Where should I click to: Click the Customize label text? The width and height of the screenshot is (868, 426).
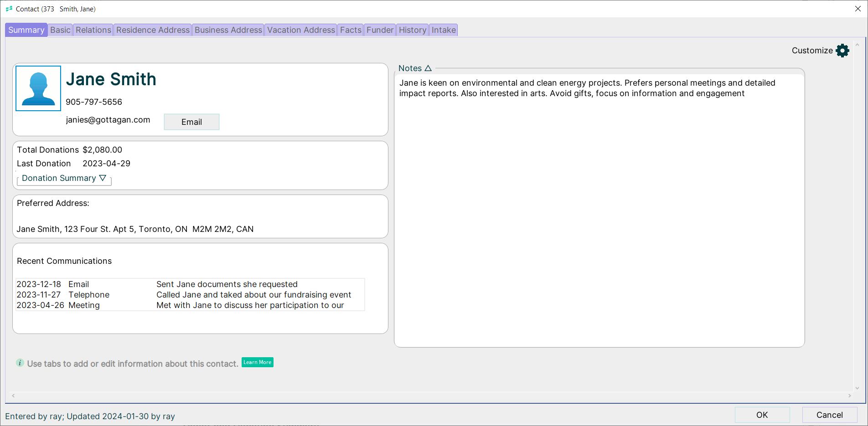(812, 51)
